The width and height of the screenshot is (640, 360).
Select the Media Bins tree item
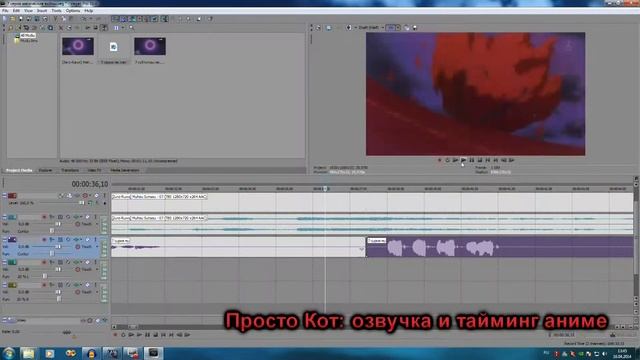(x=29, y=40)
